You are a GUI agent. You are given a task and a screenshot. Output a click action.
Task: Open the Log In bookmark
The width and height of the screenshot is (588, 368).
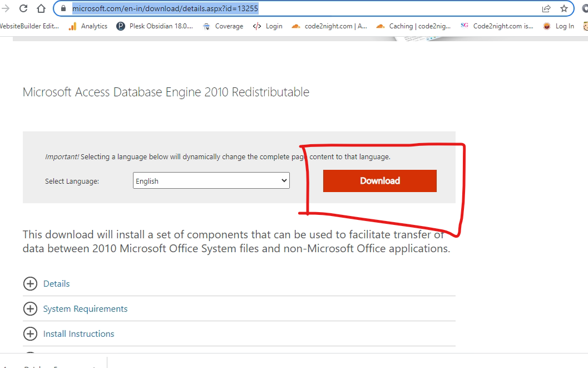tap(559, 26)
